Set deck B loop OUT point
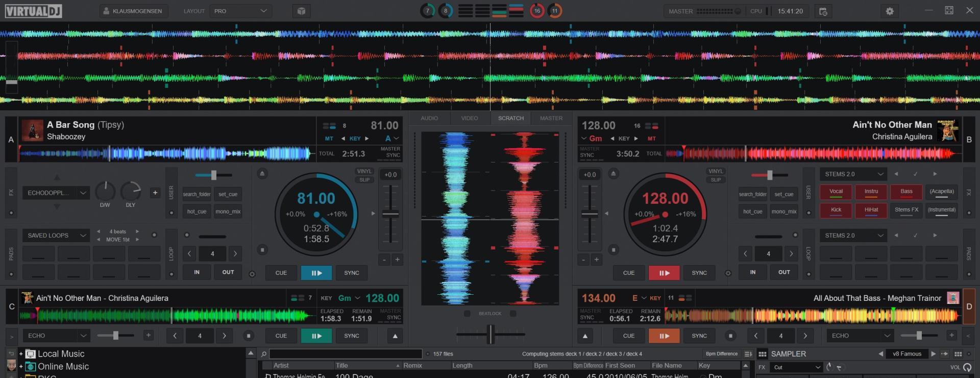Viewport: 980px width, 378px height. (784, 272)
